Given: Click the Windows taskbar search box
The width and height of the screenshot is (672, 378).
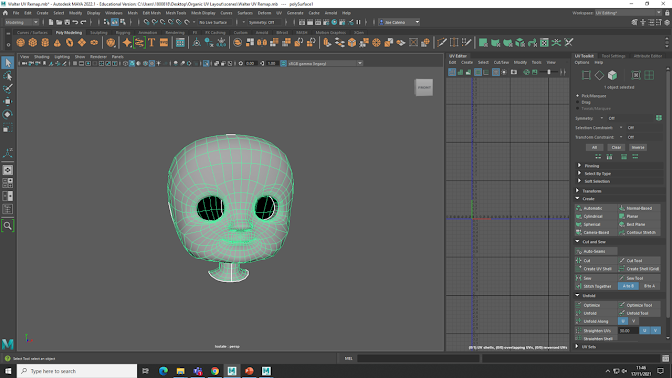Looking at the screenshot, I should click(77, 371).
